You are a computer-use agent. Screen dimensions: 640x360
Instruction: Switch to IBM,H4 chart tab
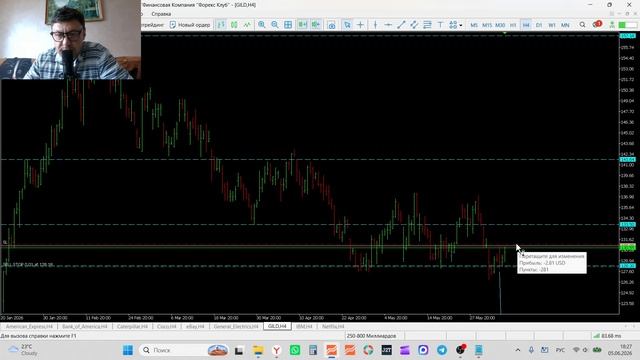tap(304, 327)
